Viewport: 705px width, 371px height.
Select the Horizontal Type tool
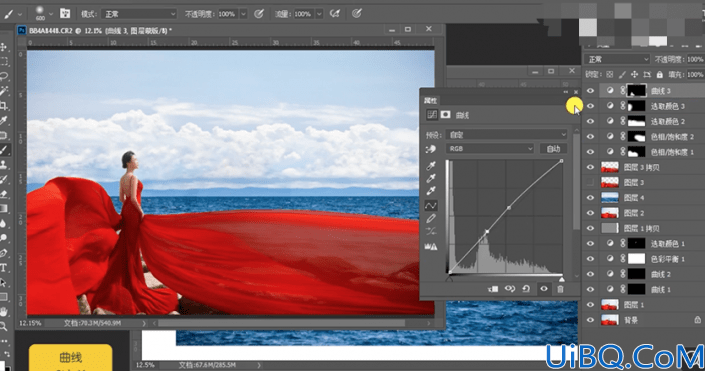(x=4, y=268)
